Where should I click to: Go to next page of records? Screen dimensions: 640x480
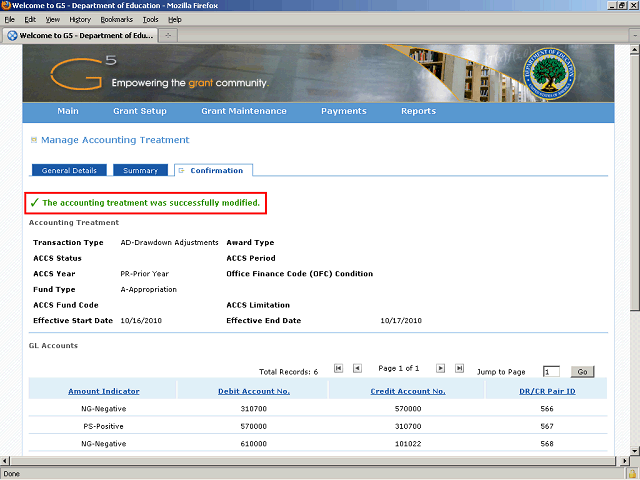pos(440,369)
